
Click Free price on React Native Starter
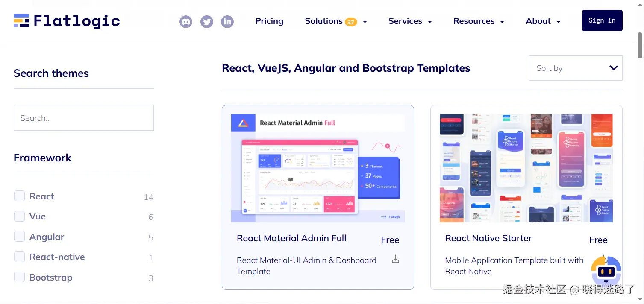(x=598, y=240)
